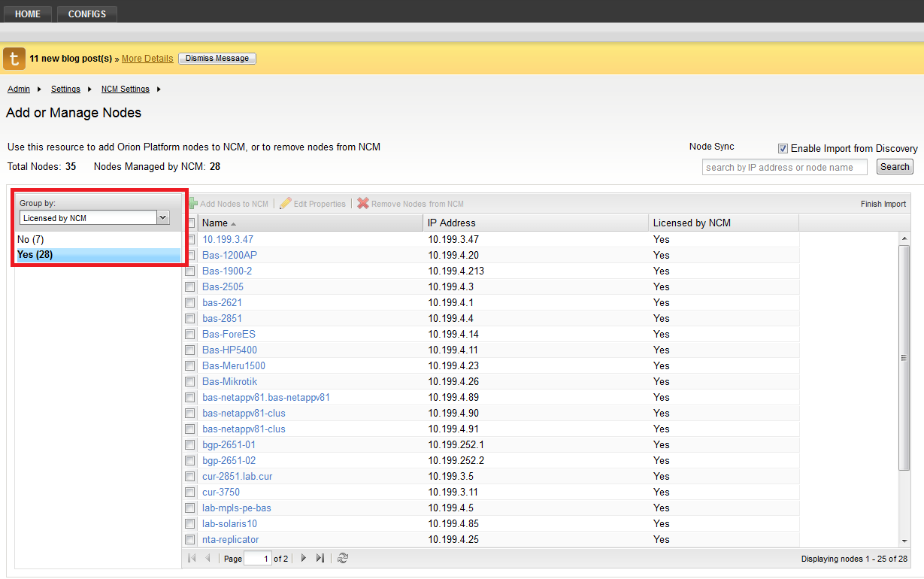The image size is (924, 579).
Task: Toggle sort order on the Name column
Action: (x=217, y=223)
